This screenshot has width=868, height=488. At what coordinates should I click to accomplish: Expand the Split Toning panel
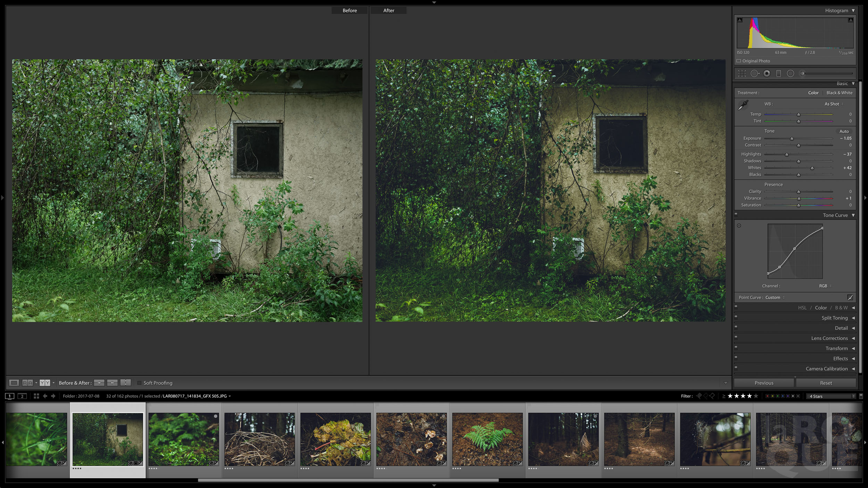click(x=834, y=318)
